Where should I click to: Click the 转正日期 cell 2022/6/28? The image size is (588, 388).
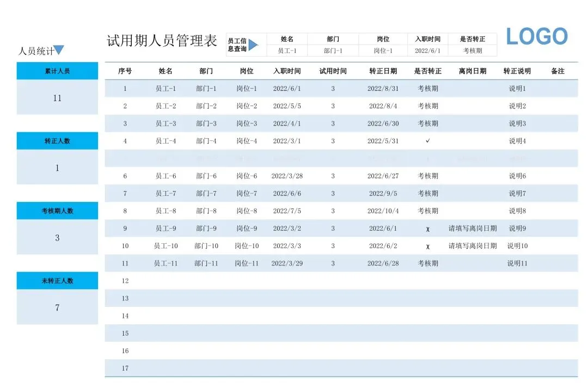383,263
